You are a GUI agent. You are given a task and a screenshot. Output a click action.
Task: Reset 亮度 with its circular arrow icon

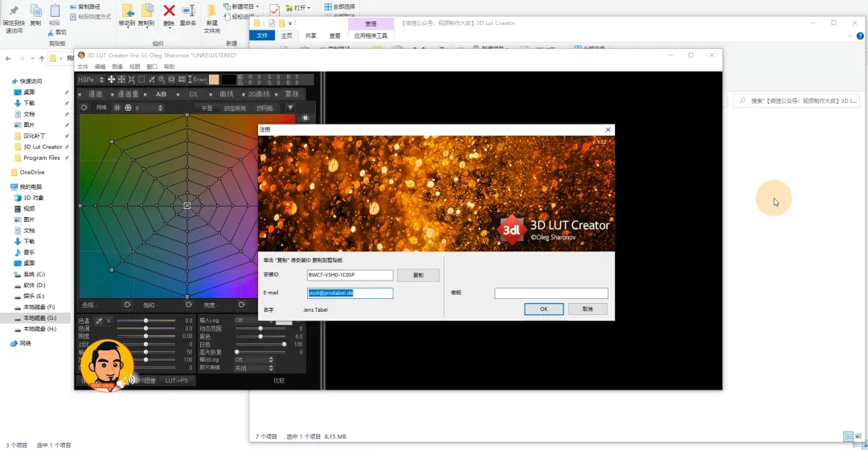241,305
